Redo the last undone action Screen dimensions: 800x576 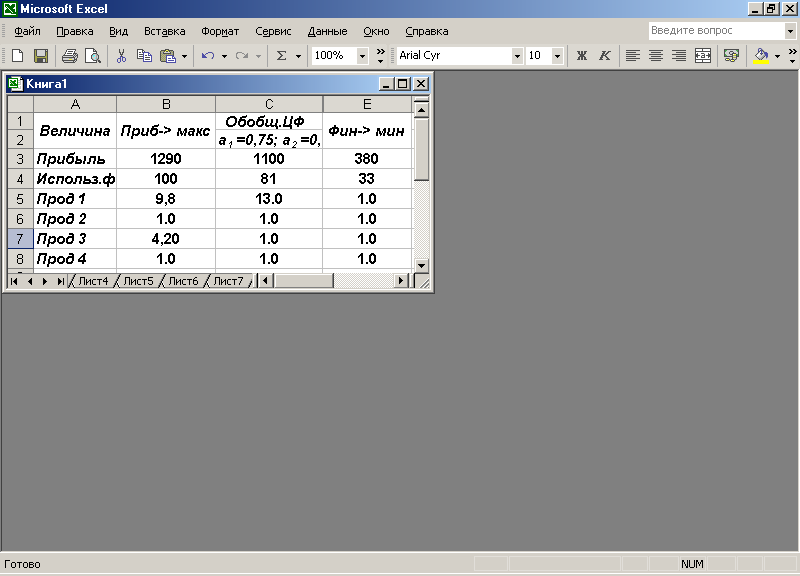242,56
